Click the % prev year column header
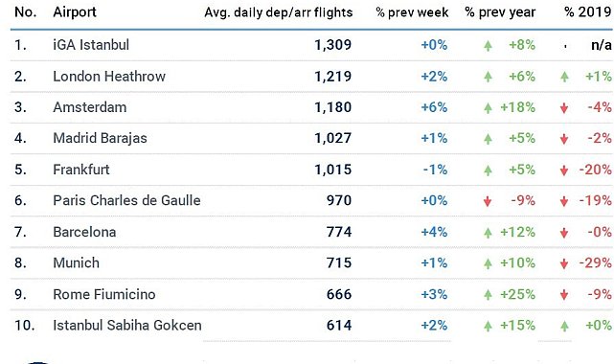The height and width of the screenshot is (364, 614). point(500,12)
